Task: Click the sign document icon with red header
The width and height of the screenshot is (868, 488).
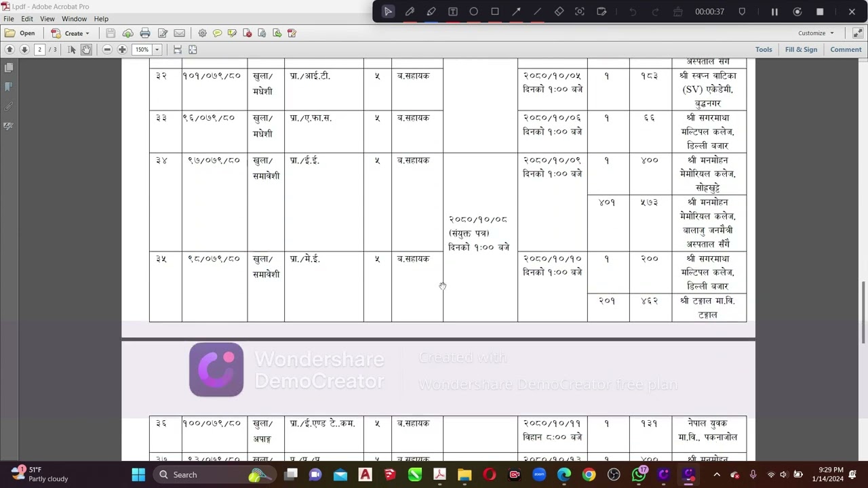Action: click(x=292, y=33)
